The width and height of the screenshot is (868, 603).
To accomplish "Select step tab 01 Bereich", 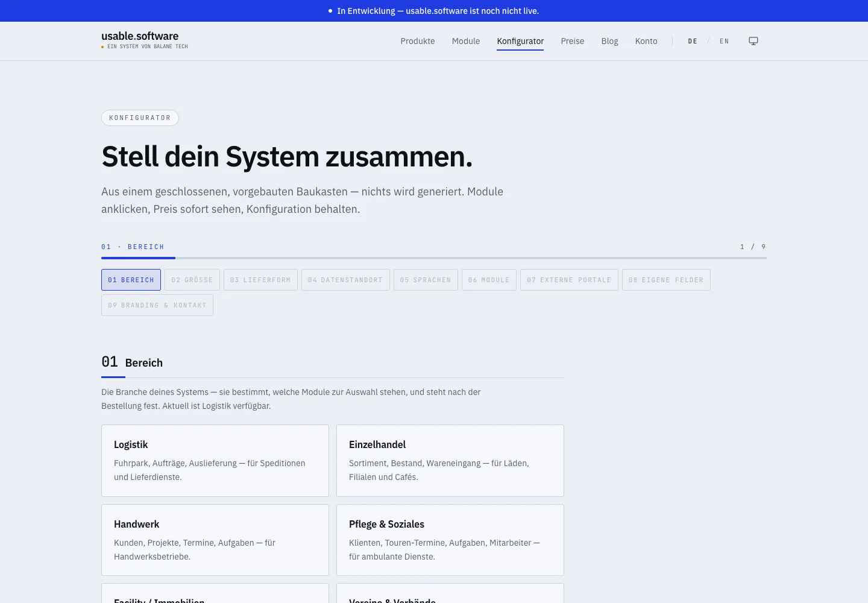I will (131, 280).
